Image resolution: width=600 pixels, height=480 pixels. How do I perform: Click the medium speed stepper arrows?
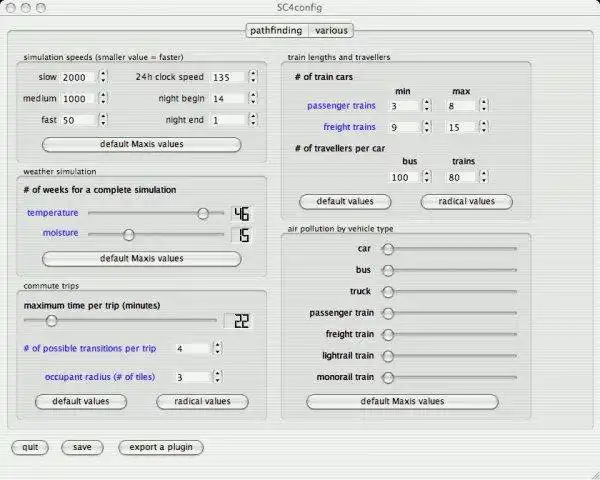103,98
